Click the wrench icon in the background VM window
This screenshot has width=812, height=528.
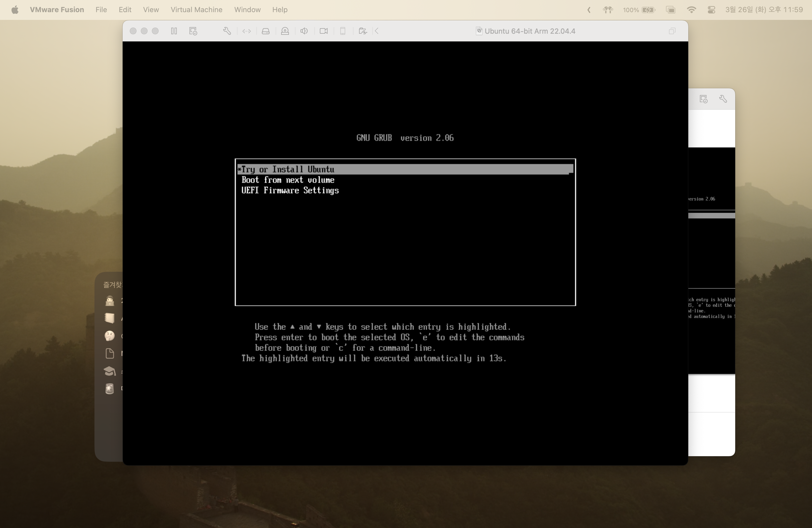[x=723, y=99]
